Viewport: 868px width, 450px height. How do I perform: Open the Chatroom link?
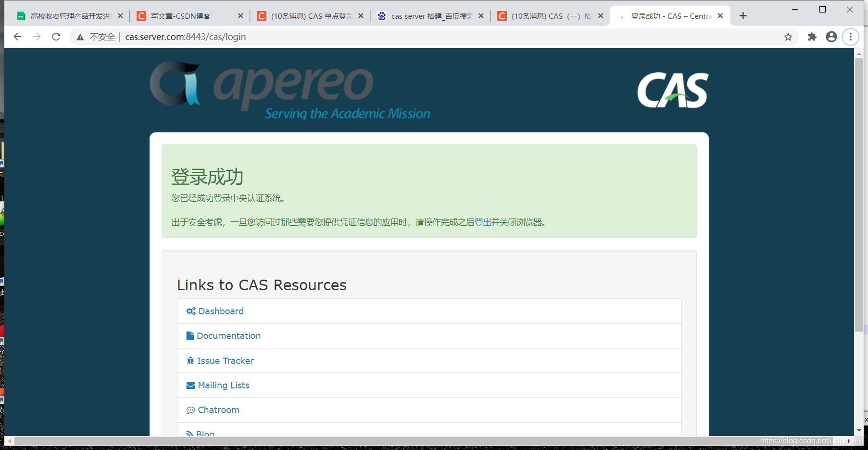coord(218,410)
